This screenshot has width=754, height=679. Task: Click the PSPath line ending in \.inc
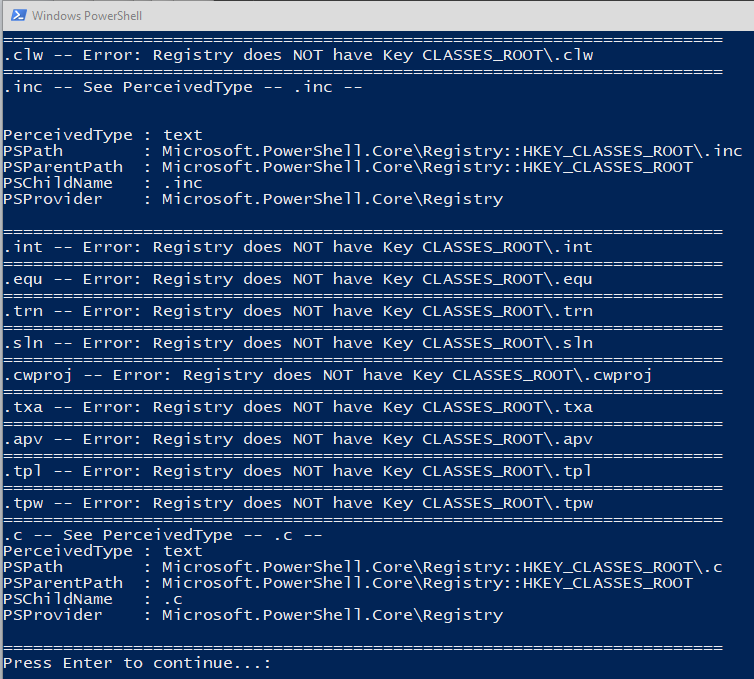pyautogui.click(x=372, y=151)
